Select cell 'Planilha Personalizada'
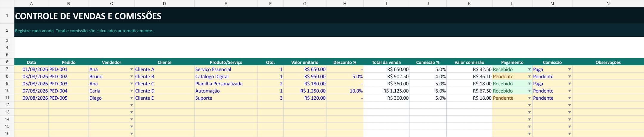 click(226, 84)
